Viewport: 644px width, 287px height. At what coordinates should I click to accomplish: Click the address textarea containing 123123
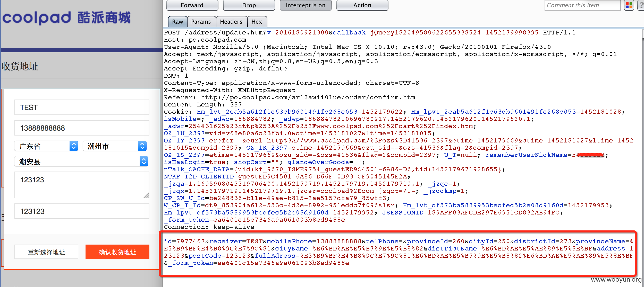point(82,185)
